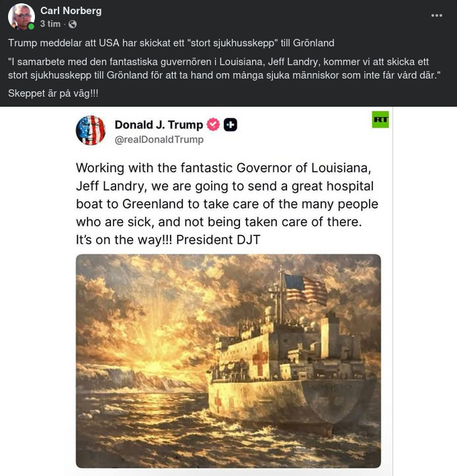Click the American flag on the ship
The height and width of the screenshot is (476, 457).
pyautogui.click(x=304, y=288)
